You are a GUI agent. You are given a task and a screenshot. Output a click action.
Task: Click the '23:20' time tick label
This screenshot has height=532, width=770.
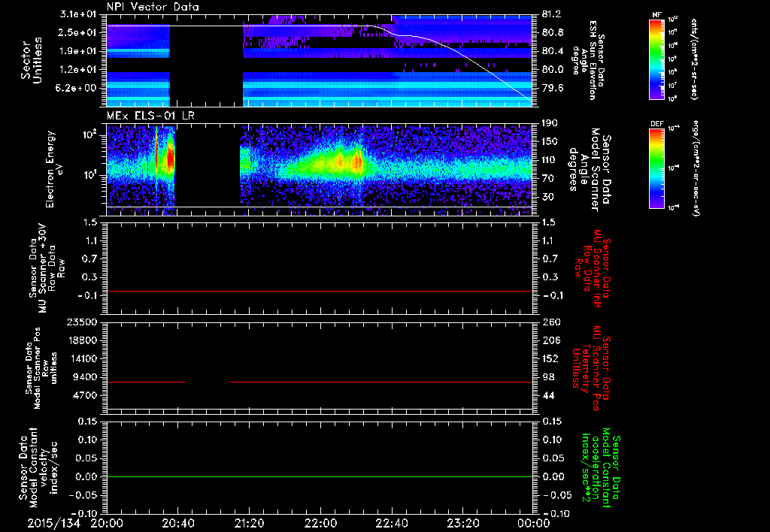[462, 523]
